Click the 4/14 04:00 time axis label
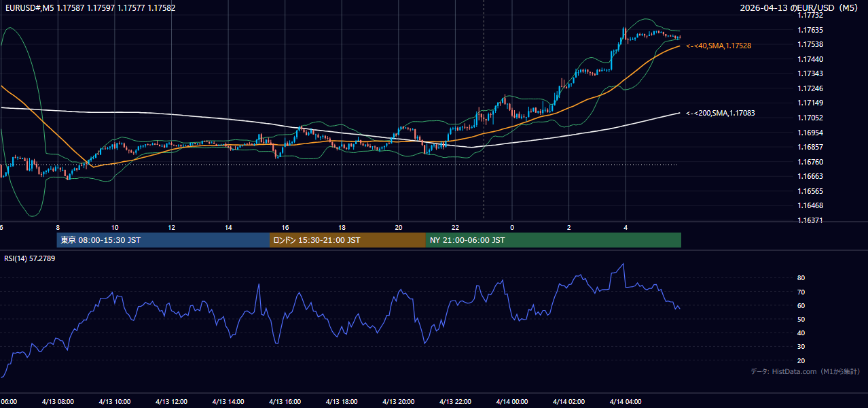Image resolution: width=868 pixels, height=408 pixels. [626, 402]
